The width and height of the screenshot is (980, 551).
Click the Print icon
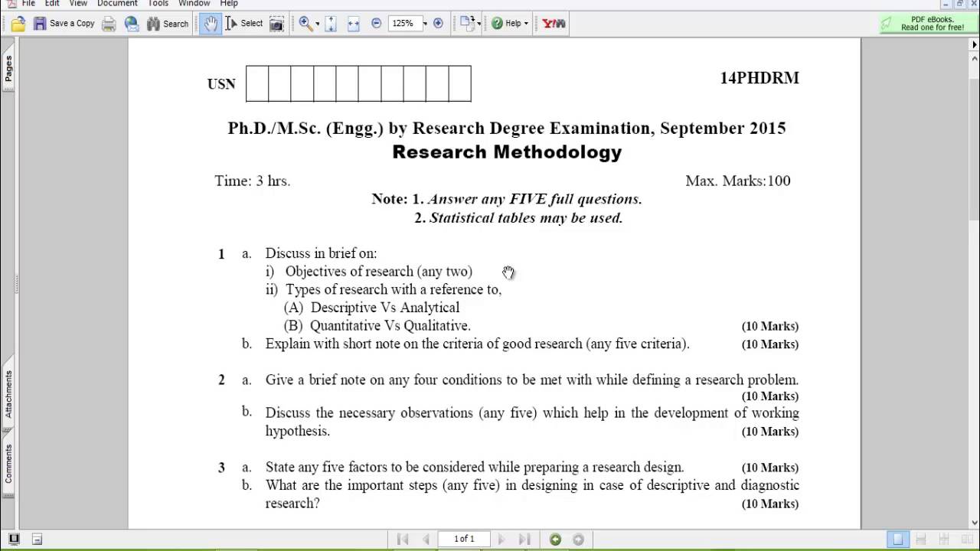click(109, 24)
